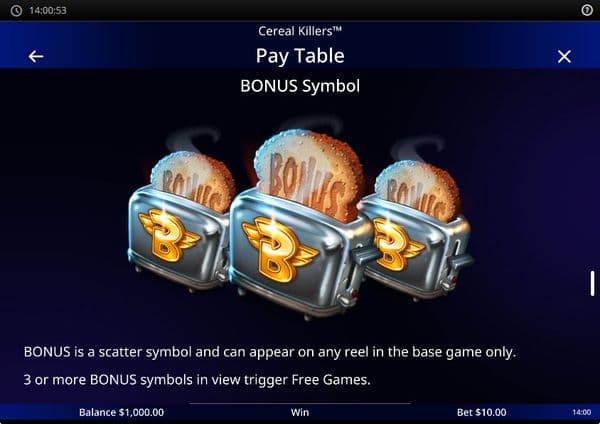Click the Bet $10.00 indicator
The width and height of the screenshot is (600, 424).
(481, 412)
